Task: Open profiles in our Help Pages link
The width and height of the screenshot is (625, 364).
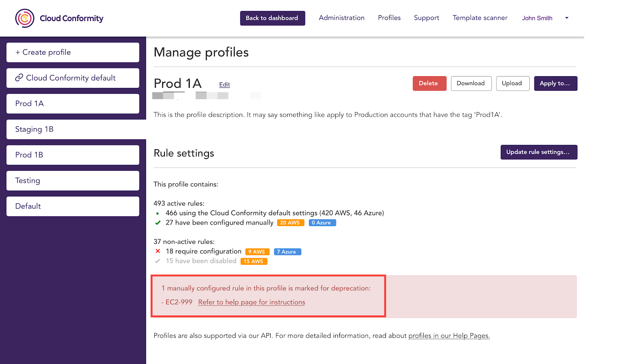Action: point(449,336)
